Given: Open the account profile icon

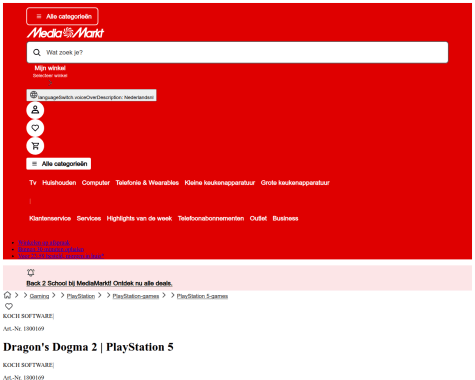Looking at the screenshot, I should tap(35, 110).
